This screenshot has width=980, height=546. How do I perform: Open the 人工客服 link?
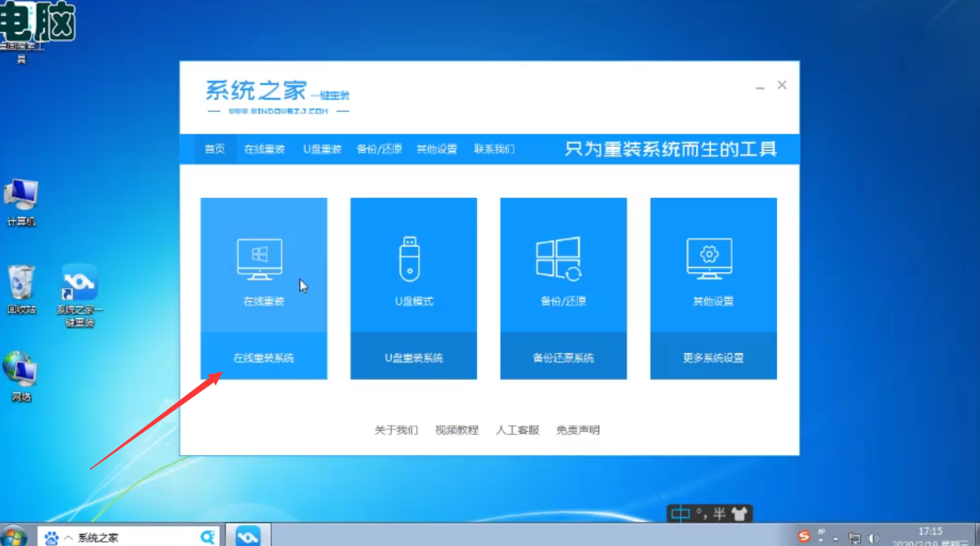[517, 430]
